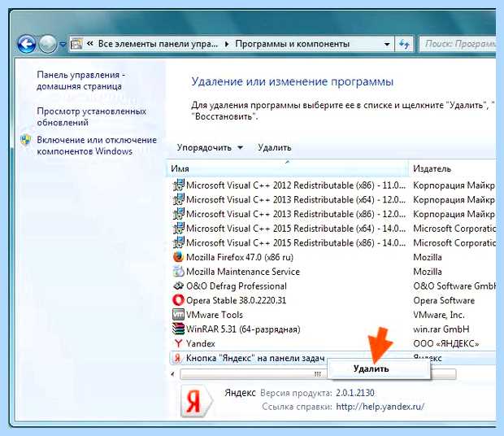Click the WinRAR 5.31 books icon
The image size is (504, 436).
click(178, 329)
